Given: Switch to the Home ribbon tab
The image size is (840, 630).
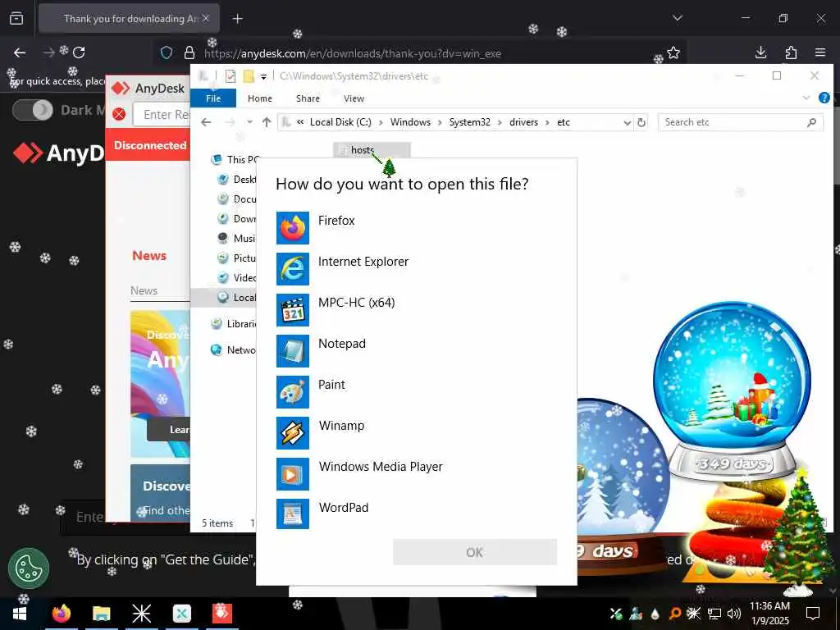Looking at the screenshot, I should (x=260, y=98).
